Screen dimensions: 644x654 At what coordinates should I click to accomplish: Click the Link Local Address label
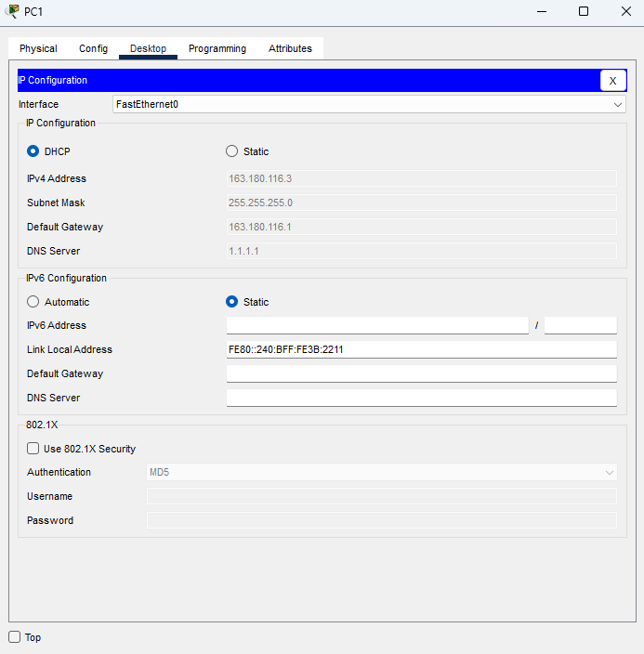click(70, 349)
